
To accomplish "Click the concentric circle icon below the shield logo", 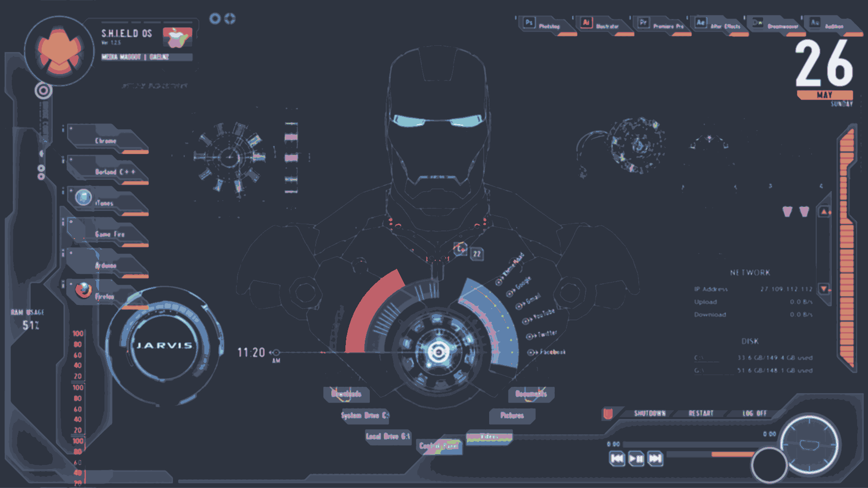I will [43, 91].
